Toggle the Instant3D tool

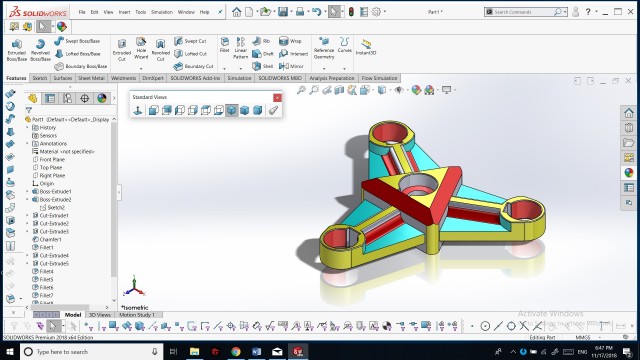click(x=366, y=47)
